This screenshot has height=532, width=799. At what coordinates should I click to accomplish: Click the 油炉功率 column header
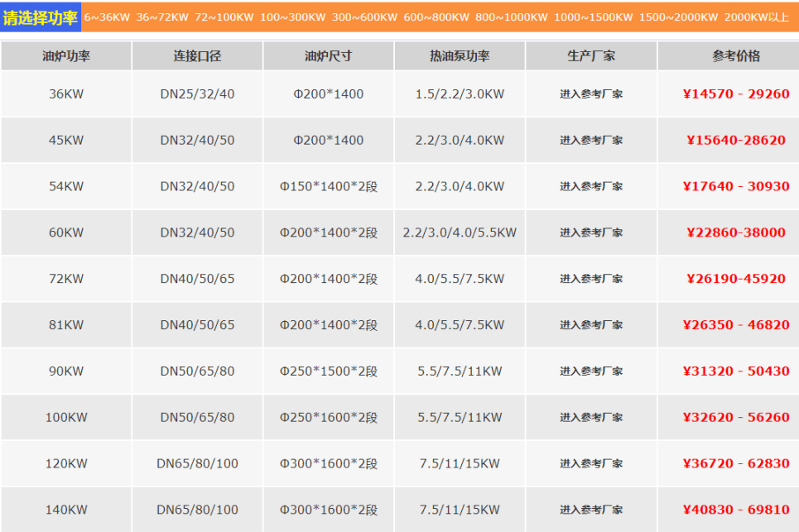66,56
